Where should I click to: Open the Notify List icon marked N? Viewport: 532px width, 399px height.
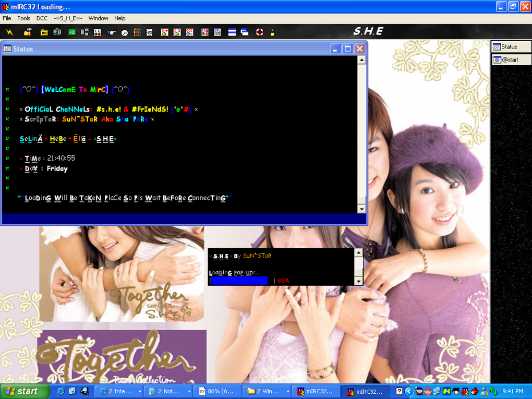tap(205, 32)
